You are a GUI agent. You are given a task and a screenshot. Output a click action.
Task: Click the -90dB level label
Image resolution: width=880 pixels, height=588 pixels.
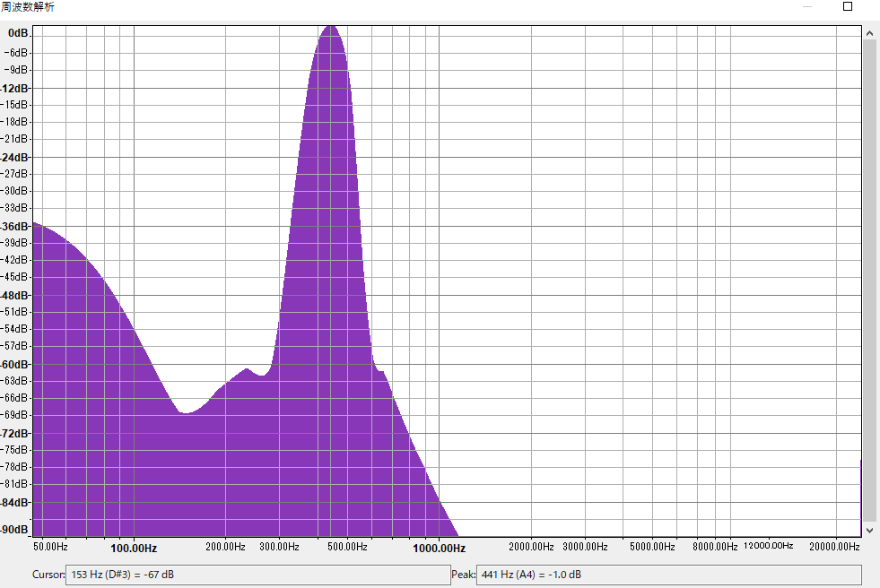(14, 530)
